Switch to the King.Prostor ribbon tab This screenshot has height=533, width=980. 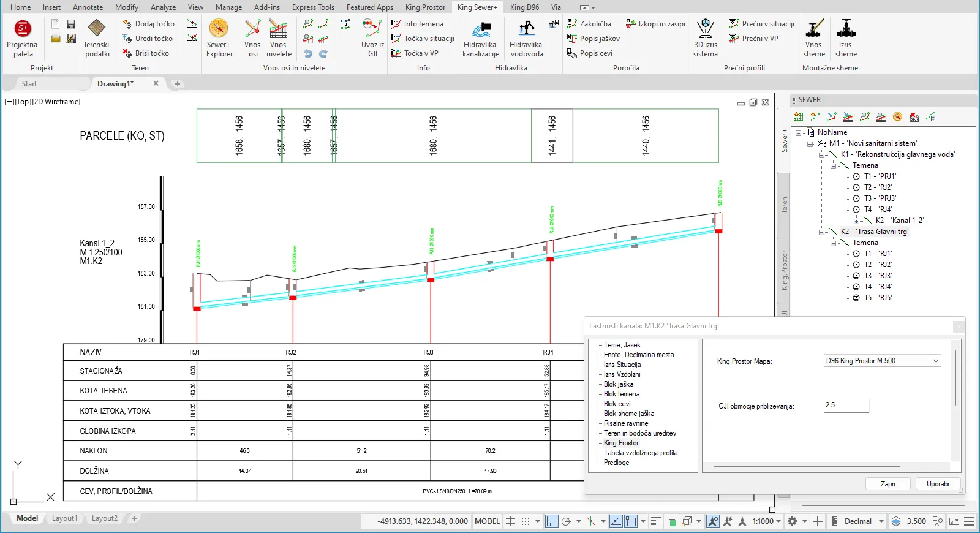425,7
